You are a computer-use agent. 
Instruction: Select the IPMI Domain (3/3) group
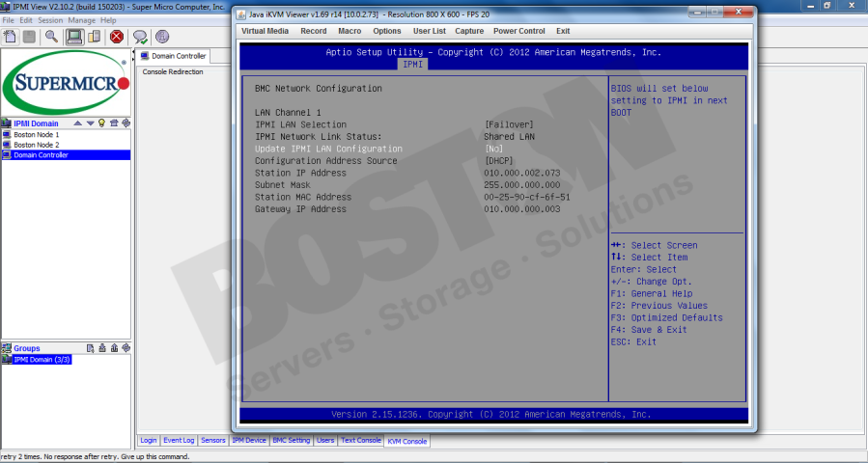pyautogui.click(x=42, y=360)
